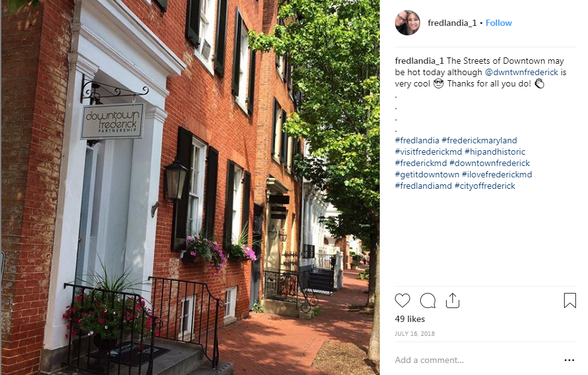View the #ilovefrederickmd hashtag
588x375 pixels.
pyautogui.click(x=497, y=174)
